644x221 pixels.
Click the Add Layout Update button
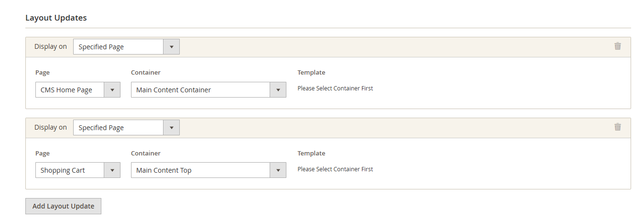[x=63, y=206]
